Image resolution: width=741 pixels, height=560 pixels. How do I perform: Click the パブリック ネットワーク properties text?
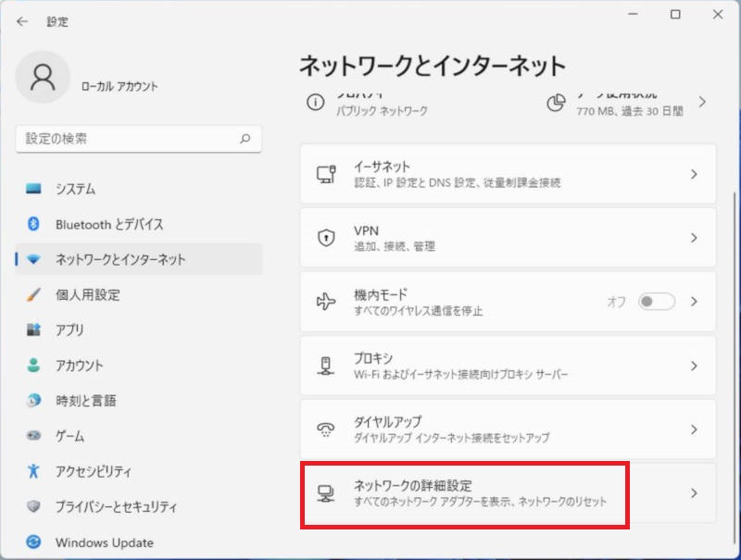point(382,111)
